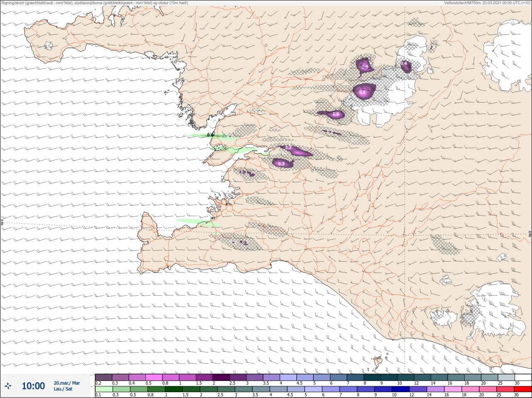This screenshot has width=532, height=398.
Task: Click the 10:00 forecast time display
Action: [33, 386]
